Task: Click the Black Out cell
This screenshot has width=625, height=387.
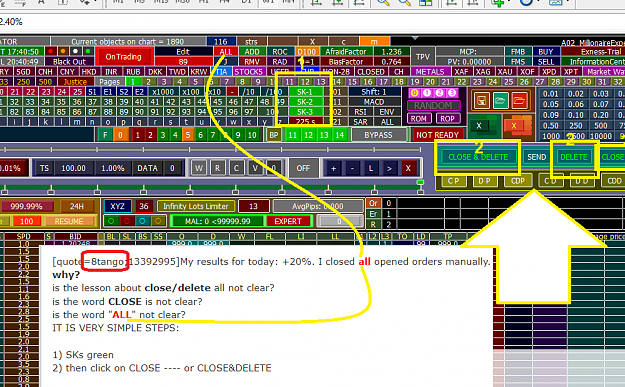Action: (x=69, y=62)
